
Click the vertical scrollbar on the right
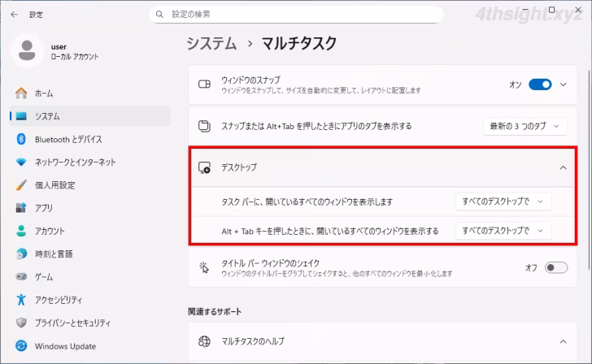589,170
